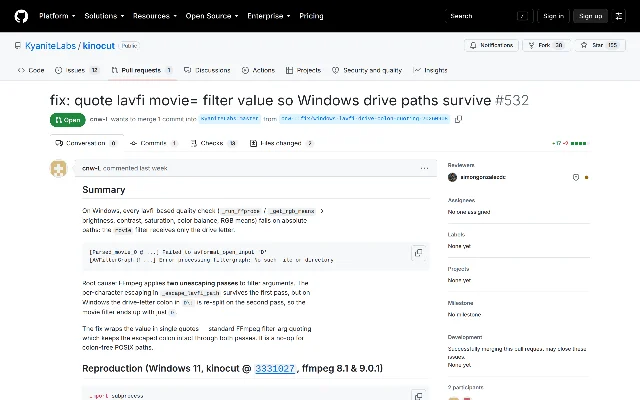Copy the head branch name icon
Viewport: 640px width, 400px height.
pyautogui.click(x=458, y=119)
